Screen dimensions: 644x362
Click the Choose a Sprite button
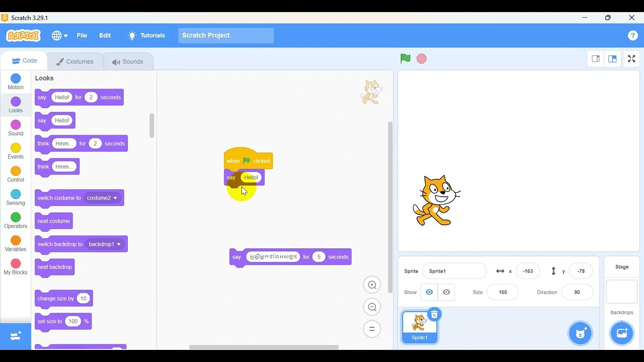point(580,333)
